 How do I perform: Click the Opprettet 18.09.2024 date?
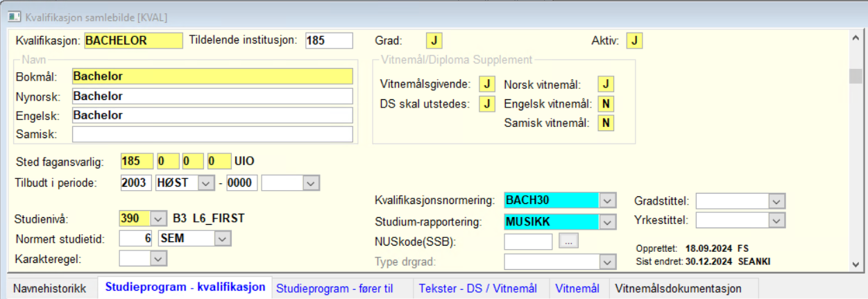pos(710,248)
